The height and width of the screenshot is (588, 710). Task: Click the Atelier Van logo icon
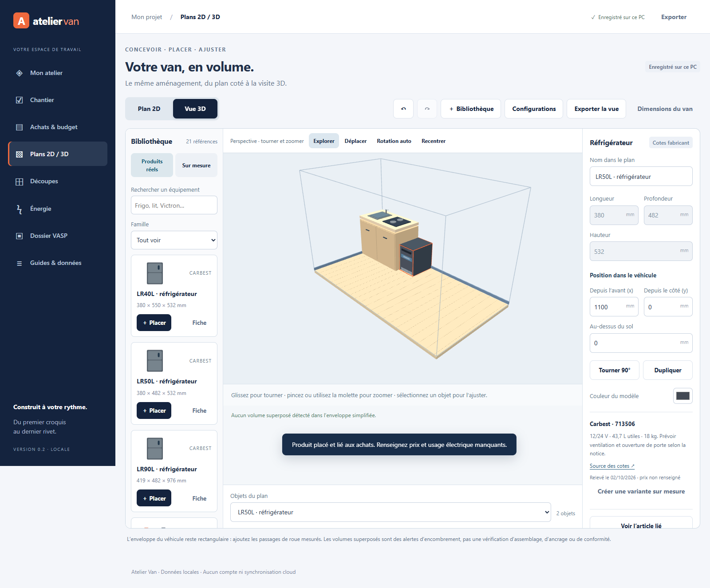pyautogui.click(x=21, y=20)
